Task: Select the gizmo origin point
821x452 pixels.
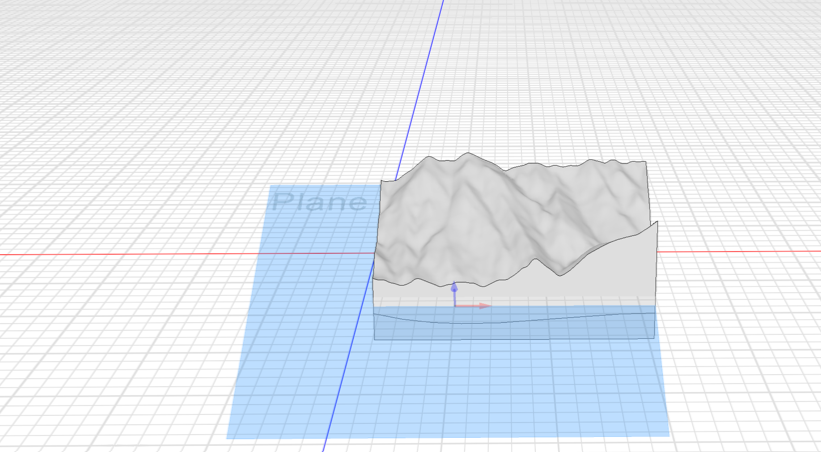Action: click(x=454, y=305)
